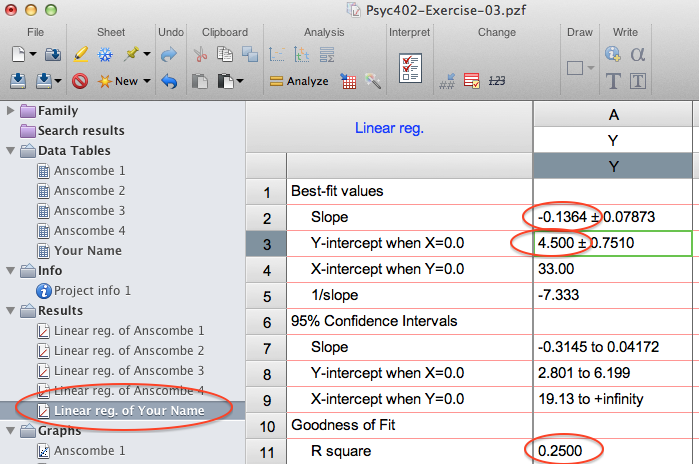Click the freeze sheet snowflake icon
699x464 pixels.
tap(105, 53)
